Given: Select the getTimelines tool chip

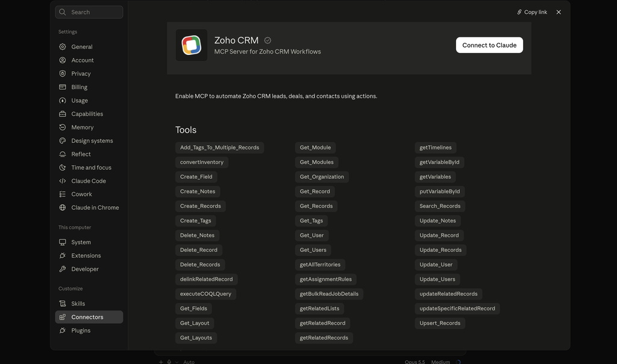Looking at the screenshot, I should (435, 148).
